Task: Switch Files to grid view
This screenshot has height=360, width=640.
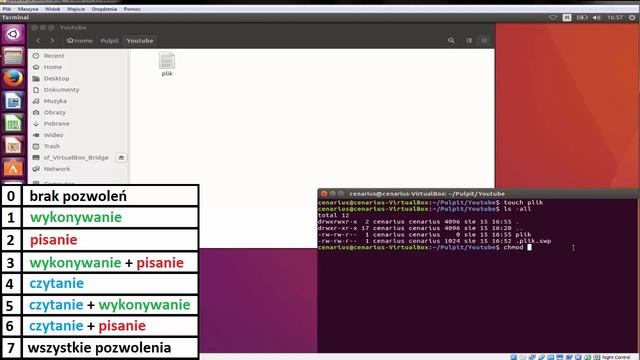Action: [x=484, y=40]
